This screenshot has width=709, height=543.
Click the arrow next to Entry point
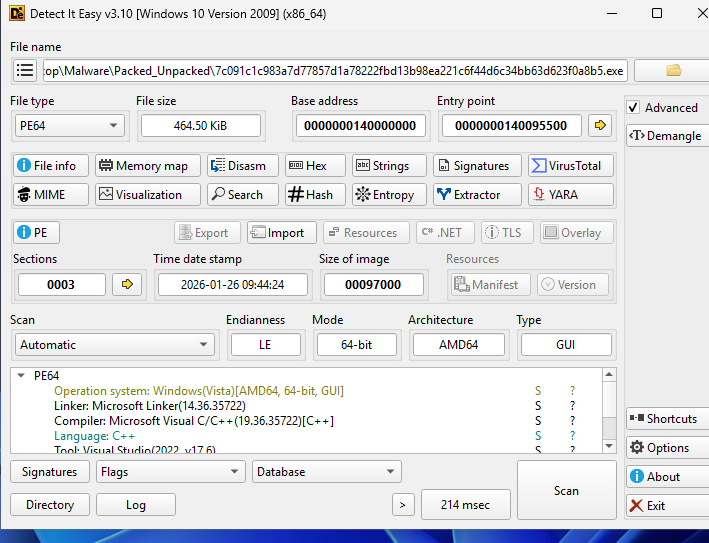(x=600, y=125)
